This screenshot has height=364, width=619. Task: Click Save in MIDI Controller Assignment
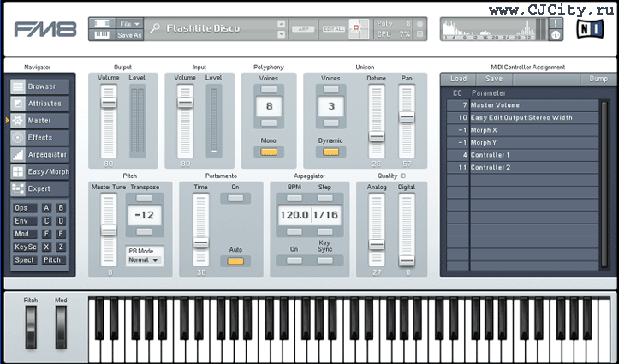tap(494, 79)
